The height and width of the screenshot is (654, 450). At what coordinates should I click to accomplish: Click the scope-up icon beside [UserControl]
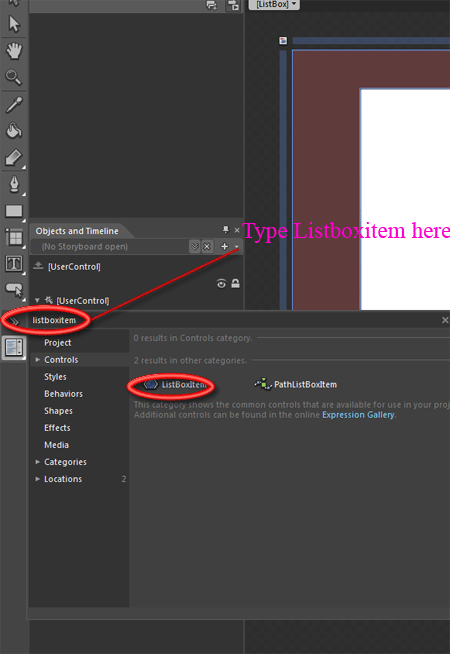tap(38, 266)
